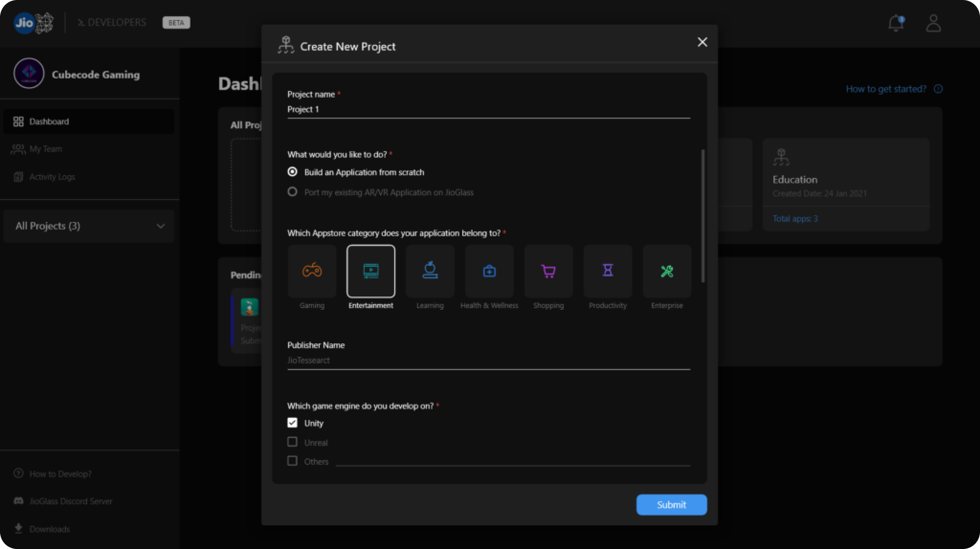Click the DEVELOPERS header link

[x=111, y=22]
